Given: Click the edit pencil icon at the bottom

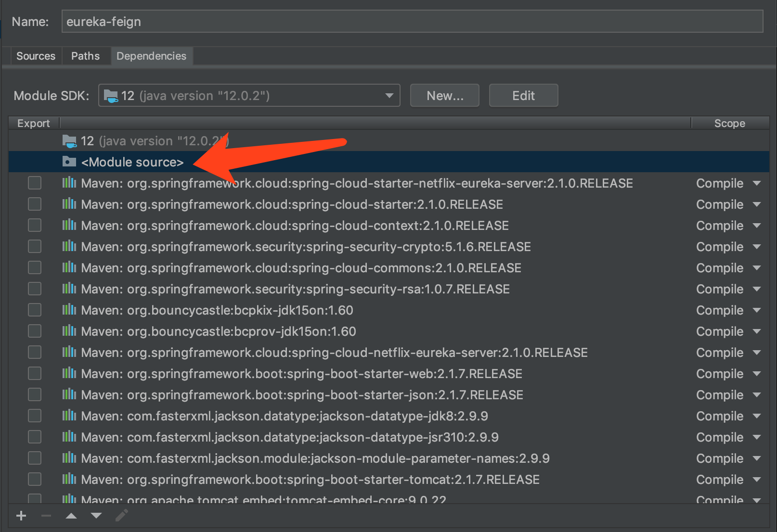Looking at the screenshot, I should [x=122, y=515].
